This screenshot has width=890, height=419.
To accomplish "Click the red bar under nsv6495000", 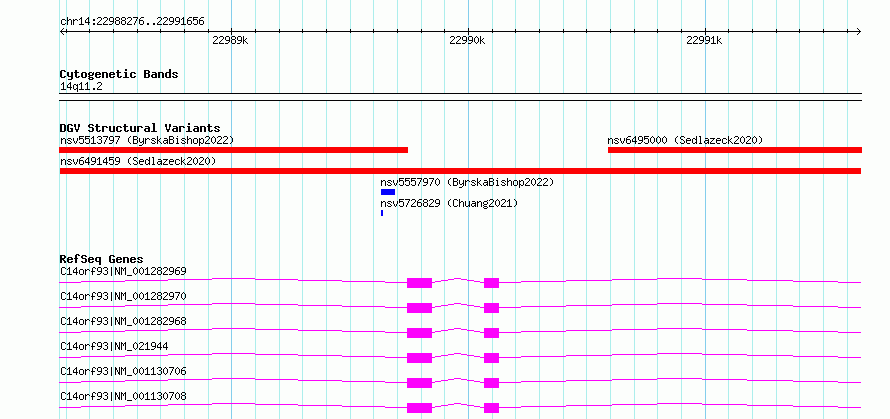I will (x=735, y=150).
